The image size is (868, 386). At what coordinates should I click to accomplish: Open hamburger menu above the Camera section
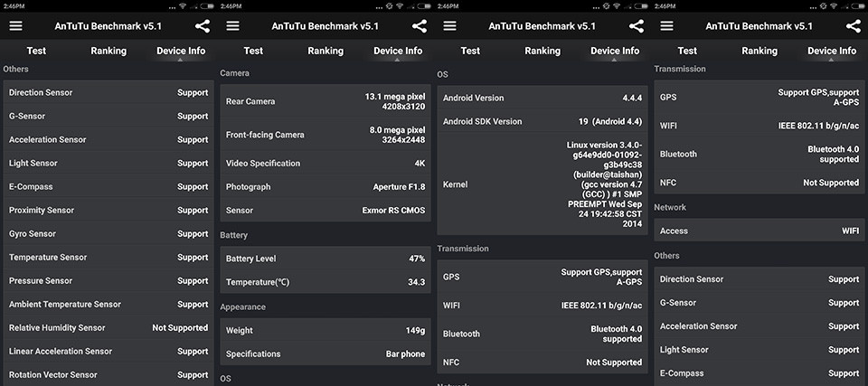coord(232,26)
